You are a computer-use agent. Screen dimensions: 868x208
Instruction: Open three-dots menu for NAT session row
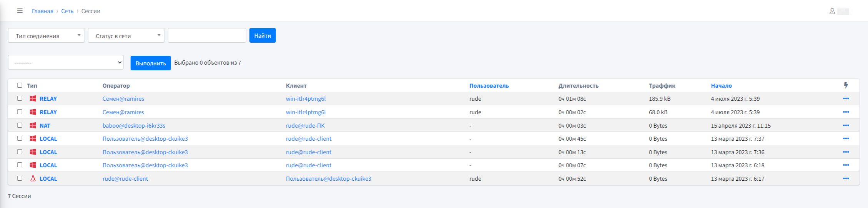click(846, 126)
